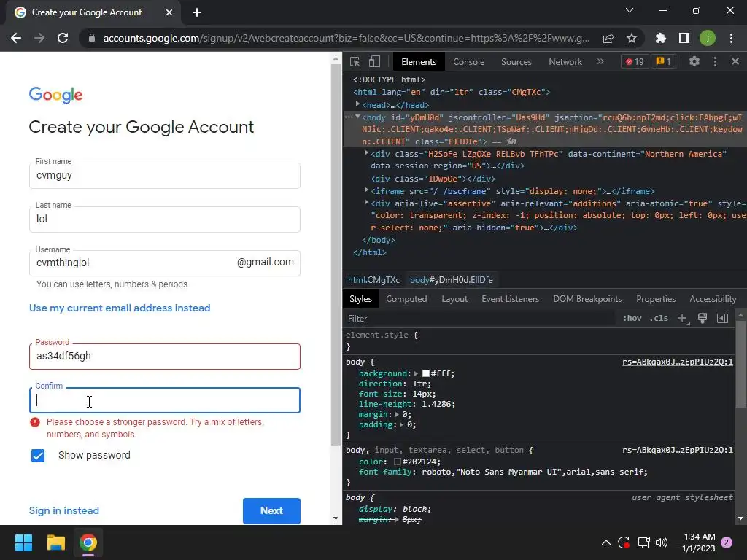The width and height of the screenshot is (747, 560).
Task: Expand the margin shorthand property triangle
Action: click(397, 414)
